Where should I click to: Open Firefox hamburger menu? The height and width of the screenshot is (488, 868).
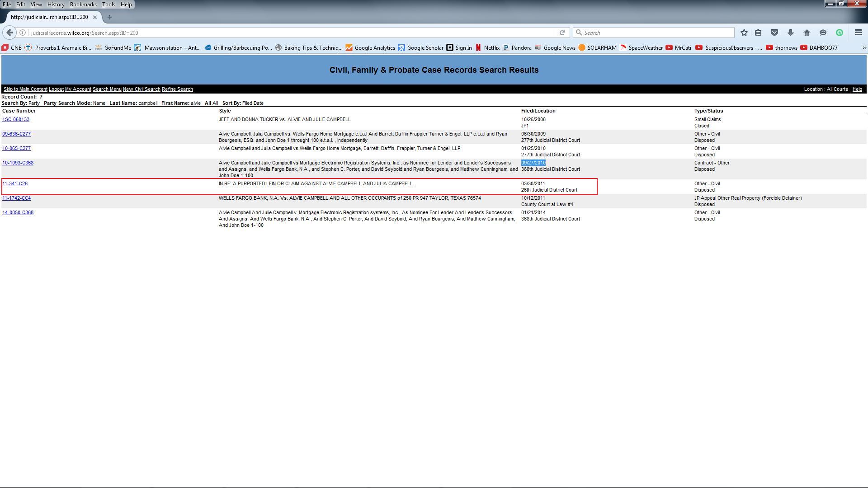[859, 33]
